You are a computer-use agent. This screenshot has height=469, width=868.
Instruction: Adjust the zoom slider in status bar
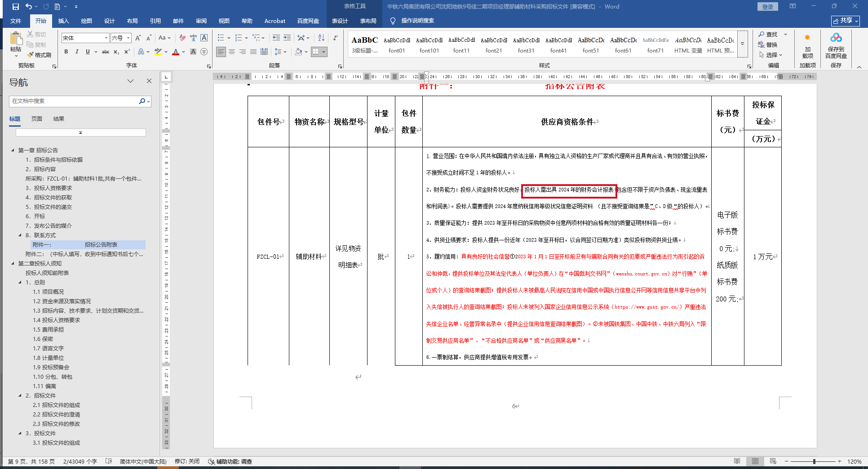tap(814, 462)
